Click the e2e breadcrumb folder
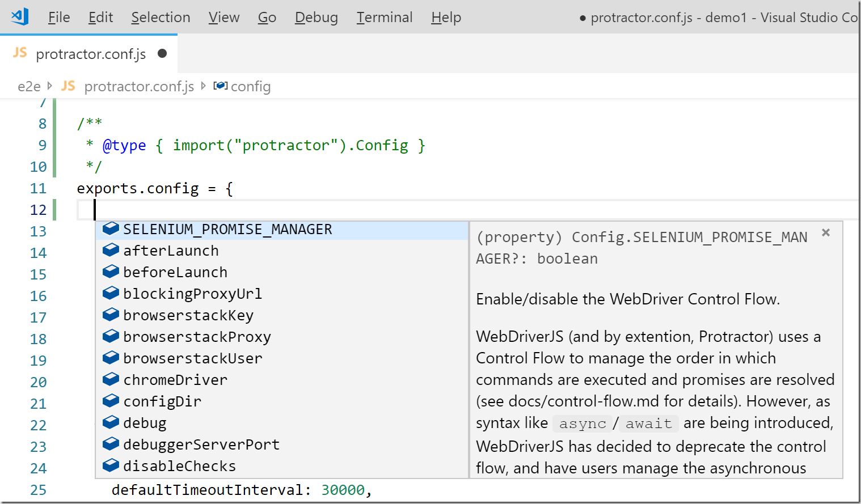861x504 pixels. [x=29, y=86]
